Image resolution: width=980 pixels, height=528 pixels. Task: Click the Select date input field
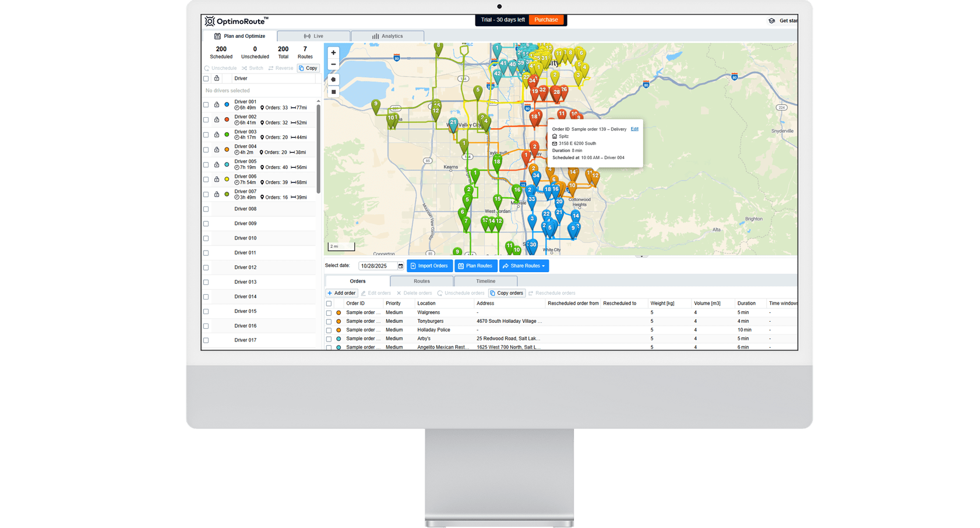tap(378, 266)
